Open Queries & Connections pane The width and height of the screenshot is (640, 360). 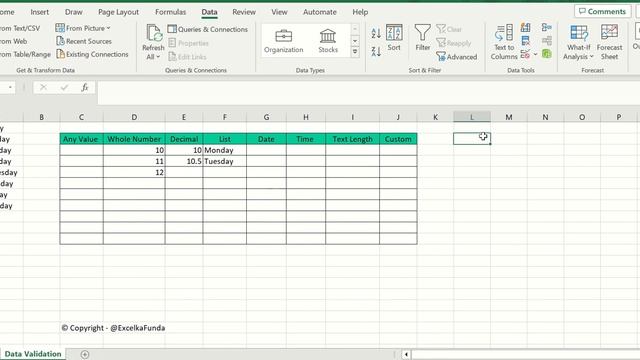point(207,29)
